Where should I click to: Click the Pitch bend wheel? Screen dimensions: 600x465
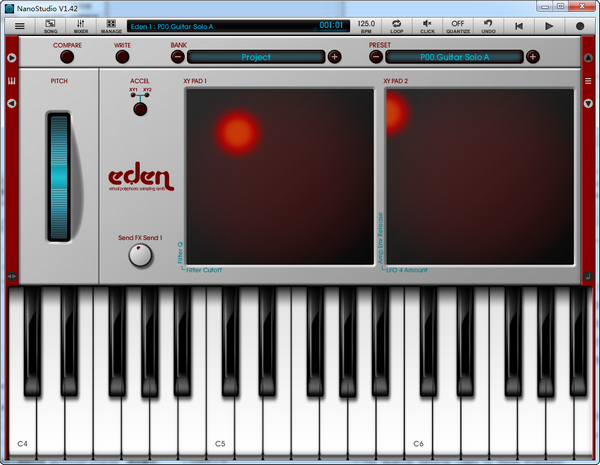pyautogui.click(x=61, y=176)
